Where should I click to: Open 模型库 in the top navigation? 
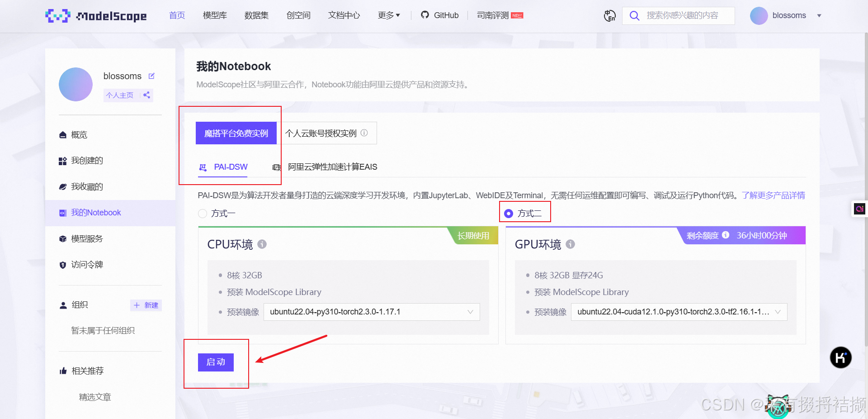(x=215, y=15)
